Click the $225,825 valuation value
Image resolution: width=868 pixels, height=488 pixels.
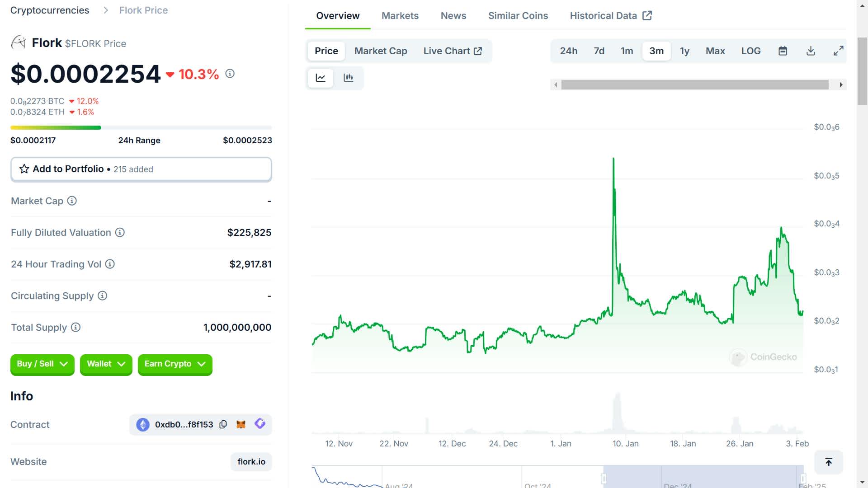pos(249,232)
